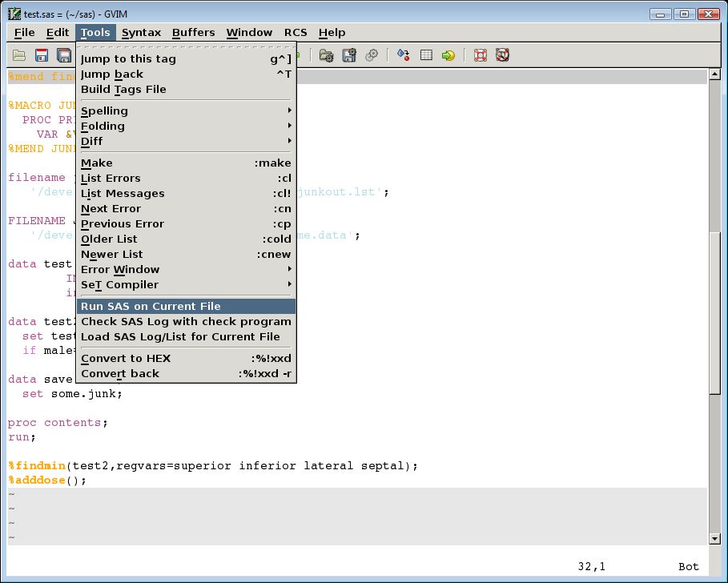Viewport: 728px width, 583px height.
Task: Click the GVIM application icon in title bar
Action: click(x=14, y=14)
